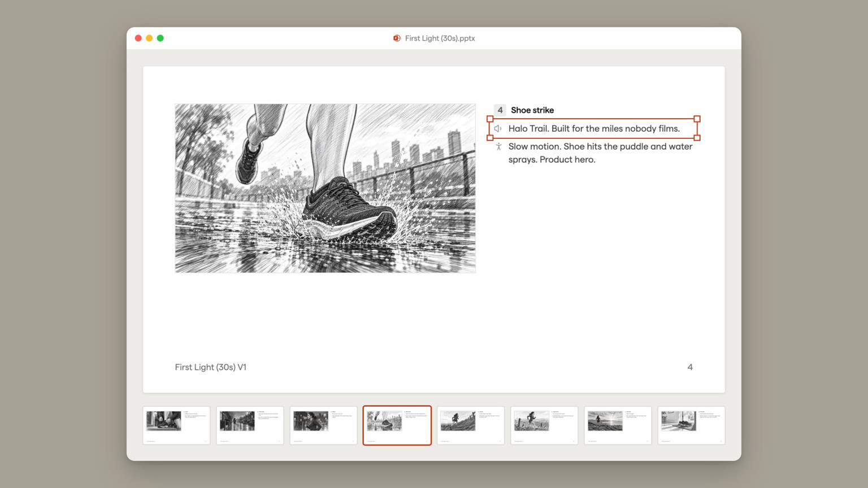Open slide 8 thumbnail in filmstrip
This screenshot has width=868, height=488.
[691, 425]
